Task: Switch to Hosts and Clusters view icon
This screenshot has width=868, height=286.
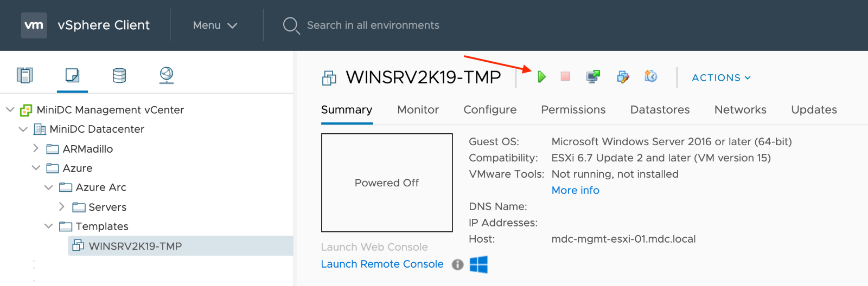Action: point(25,75)
